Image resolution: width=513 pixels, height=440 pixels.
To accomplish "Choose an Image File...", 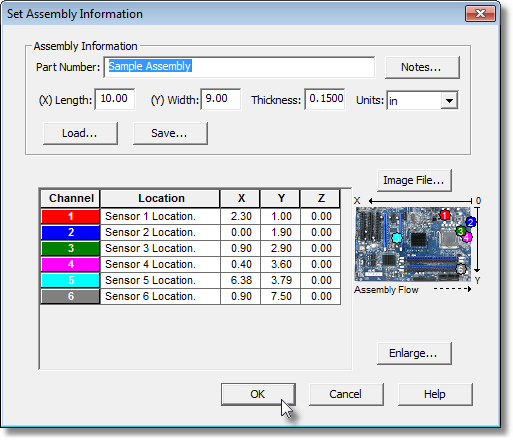I will (x=414, y=180).
